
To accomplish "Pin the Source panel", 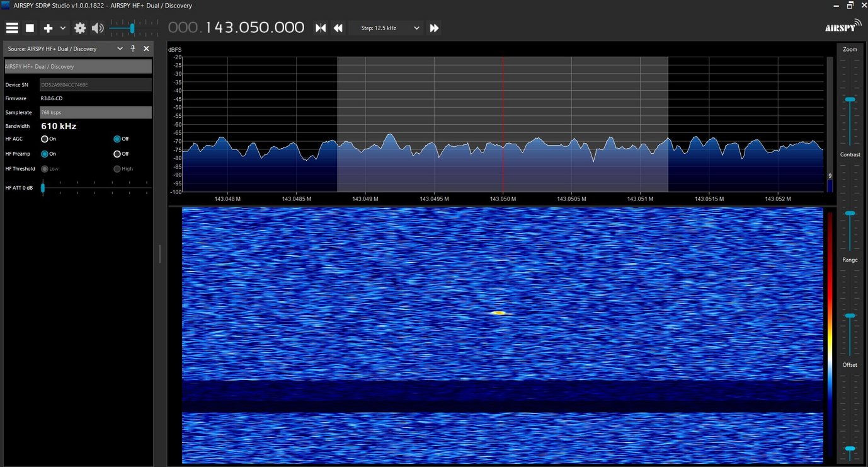I will (x=133, y=49).
